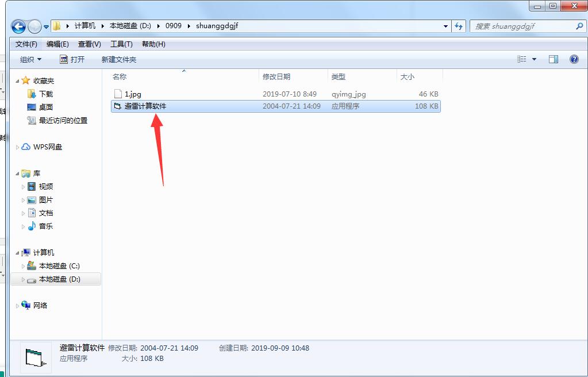Refresh the current folder view
Screen dimensions: 588x377
[x=459, y=26]
